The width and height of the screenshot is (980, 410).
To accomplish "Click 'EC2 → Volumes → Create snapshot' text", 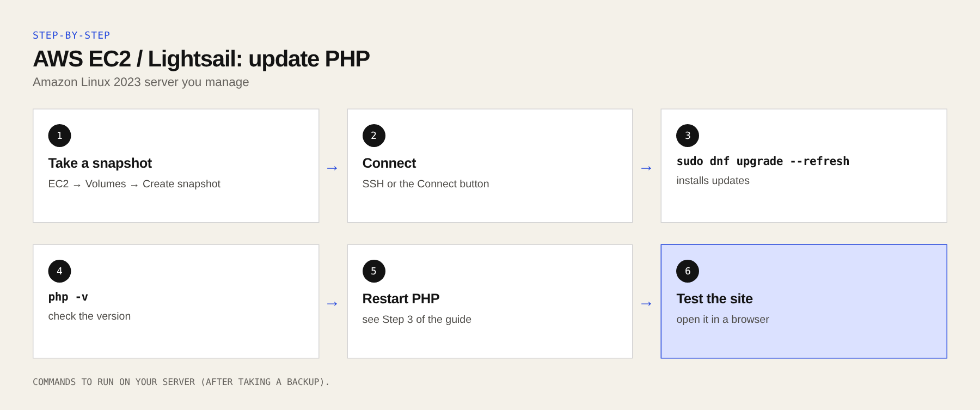I will tap(134, 184).
